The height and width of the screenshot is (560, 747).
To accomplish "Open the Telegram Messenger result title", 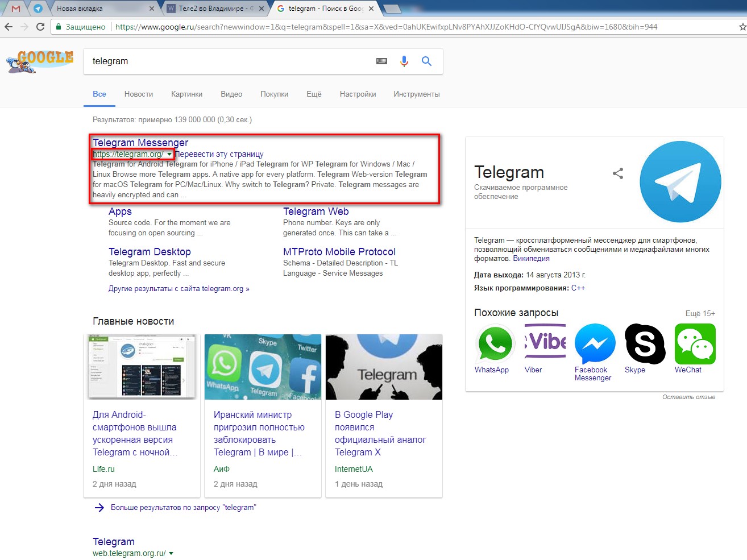I will (140, 143).
